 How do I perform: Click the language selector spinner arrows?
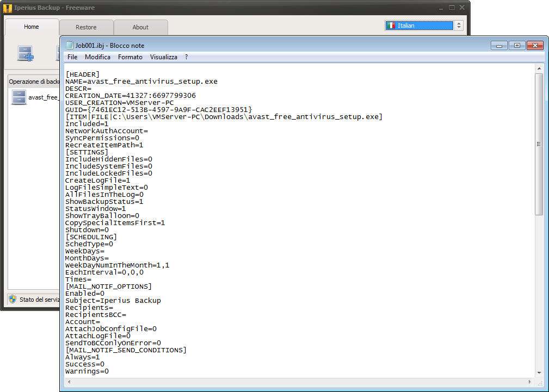click(x=459, y=26)
